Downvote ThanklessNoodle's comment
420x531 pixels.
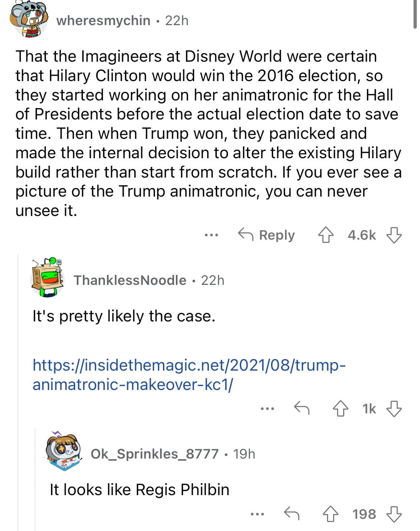(394, 409)
